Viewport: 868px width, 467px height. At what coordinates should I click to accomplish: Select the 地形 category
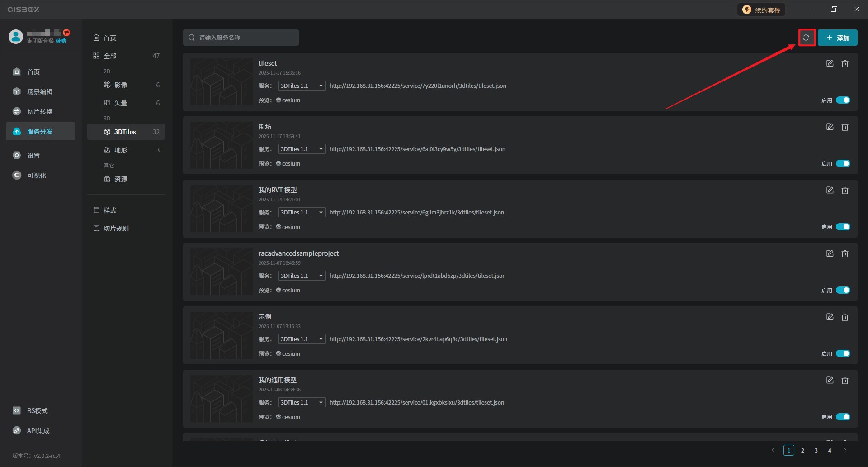[x=121, y=150]
